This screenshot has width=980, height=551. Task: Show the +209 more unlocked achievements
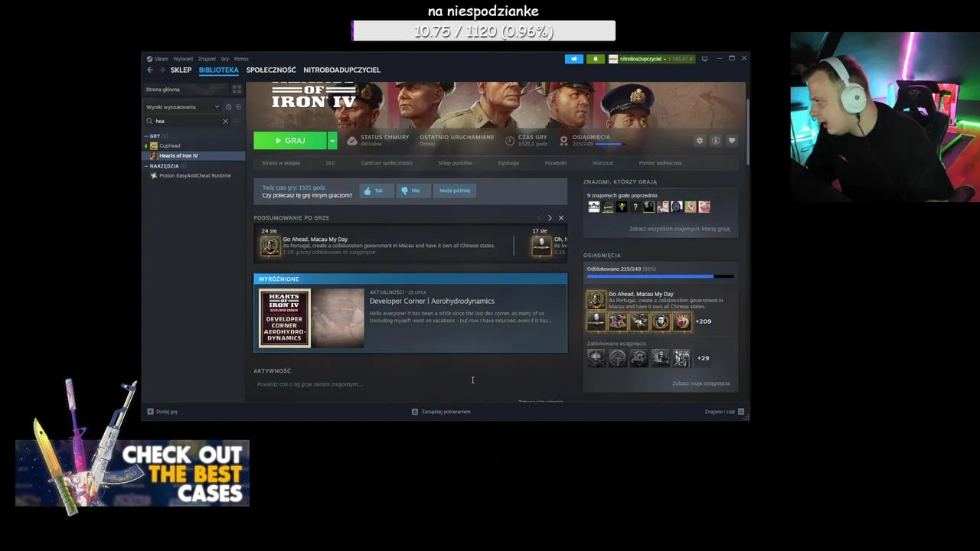pos(703,321)
